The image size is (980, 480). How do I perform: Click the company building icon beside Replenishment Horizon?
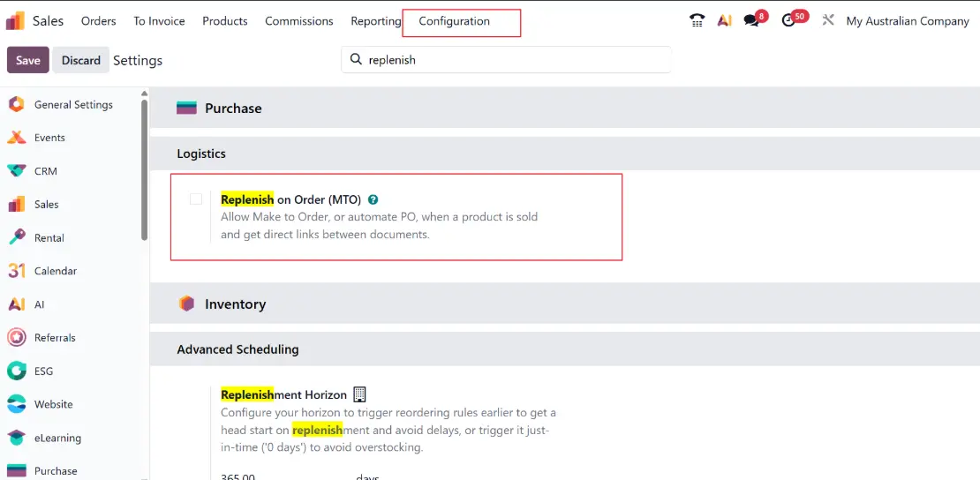pyautogui.click(x=359, y=394)
